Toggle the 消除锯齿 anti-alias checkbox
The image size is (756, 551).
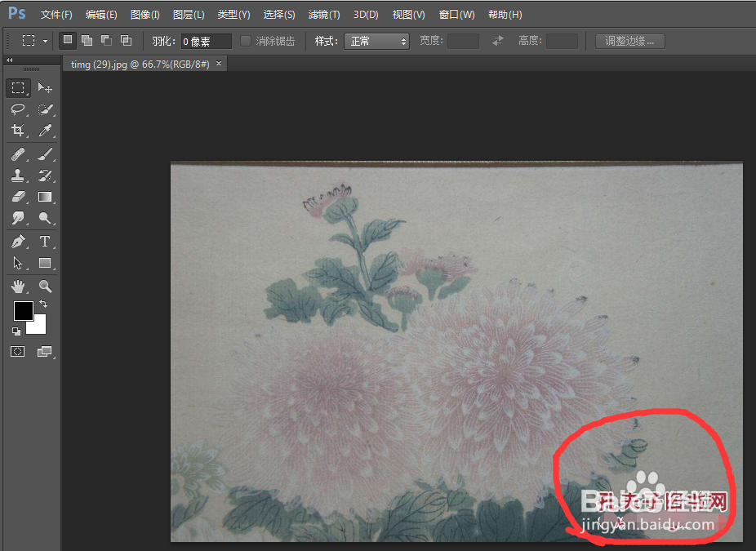[x=246, y=41]
